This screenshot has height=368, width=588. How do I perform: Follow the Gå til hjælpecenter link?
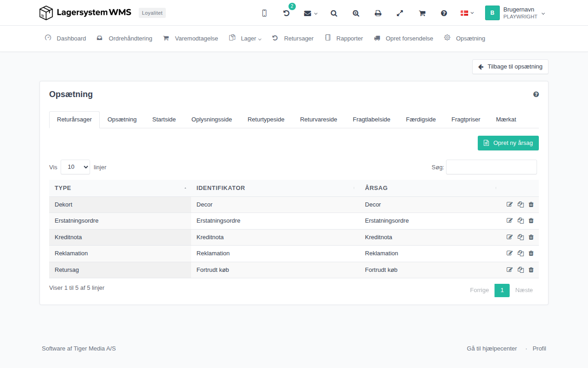[492, 349]
